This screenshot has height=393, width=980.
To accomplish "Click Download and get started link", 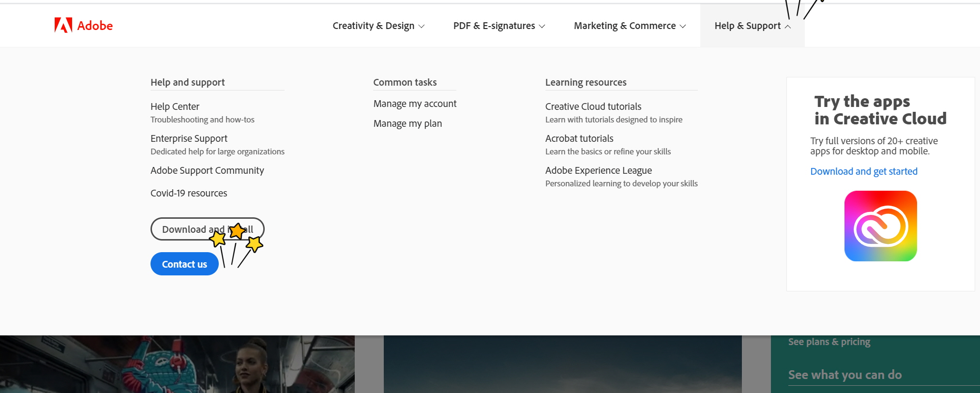I will pyautogui.click(x=864, y=171).
